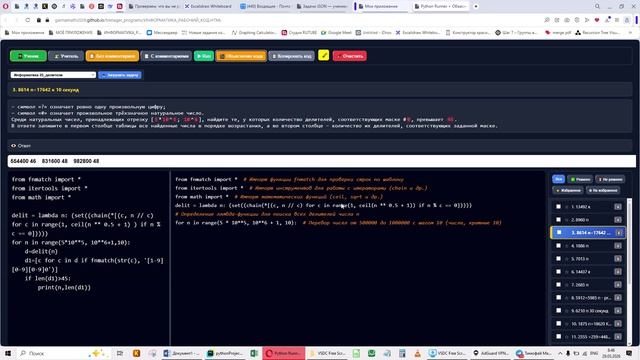Check the checkbox for task 4. 1886
Screen dimensions: 640x360
pos(558,246)
